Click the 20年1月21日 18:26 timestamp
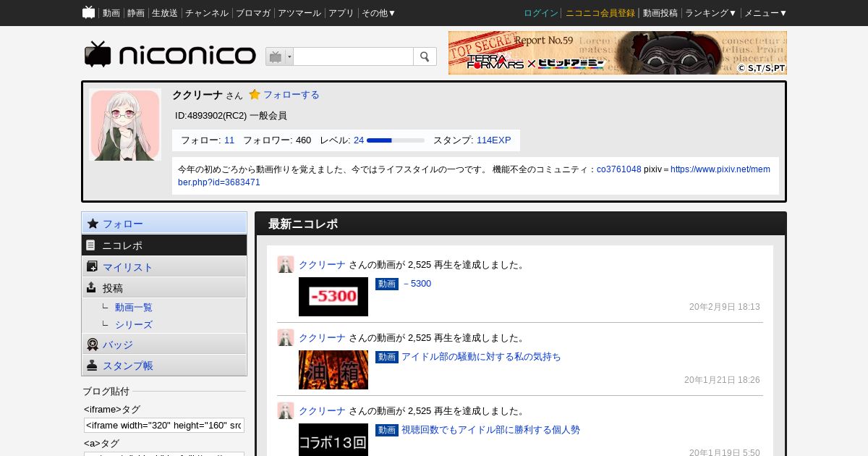The width and height of the screenshot is (868, 456). (x=722, y=380)
